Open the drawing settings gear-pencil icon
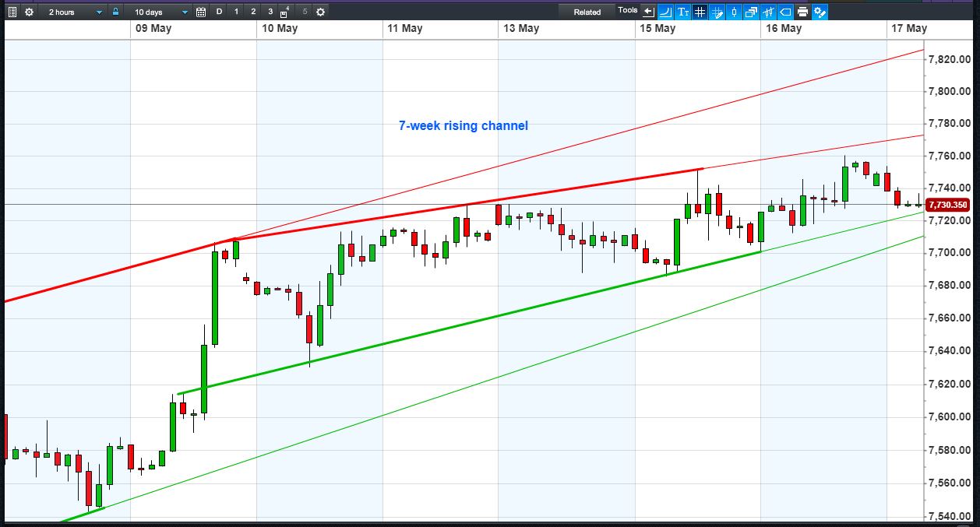Screen dimensions: 980x527 pos(820,12)
